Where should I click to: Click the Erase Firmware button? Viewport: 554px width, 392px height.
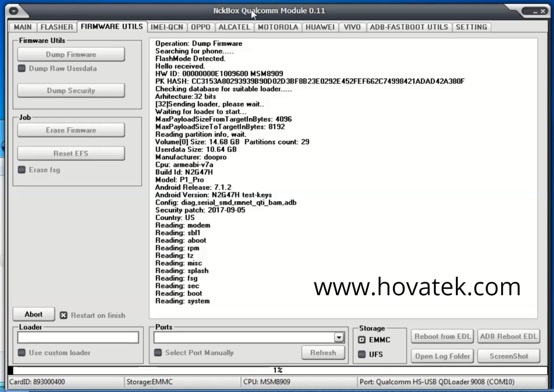point(71,130)
